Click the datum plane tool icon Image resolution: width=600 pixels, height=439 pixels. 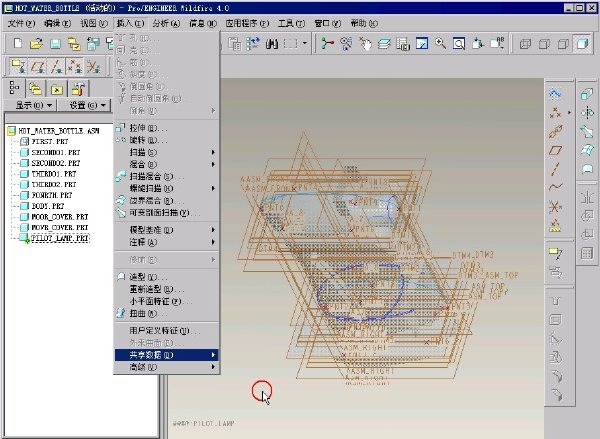pos(555,150)
